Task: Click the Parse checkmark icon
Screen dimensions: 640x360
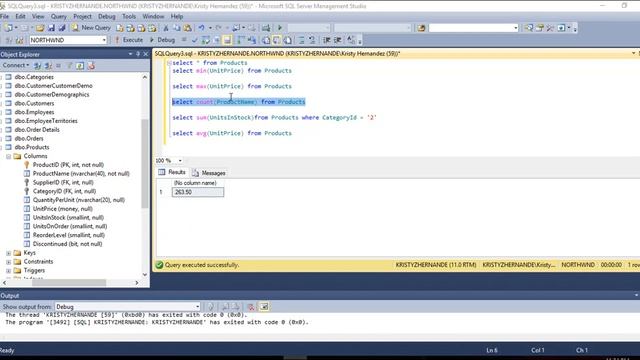Action: tap(194, 40)
